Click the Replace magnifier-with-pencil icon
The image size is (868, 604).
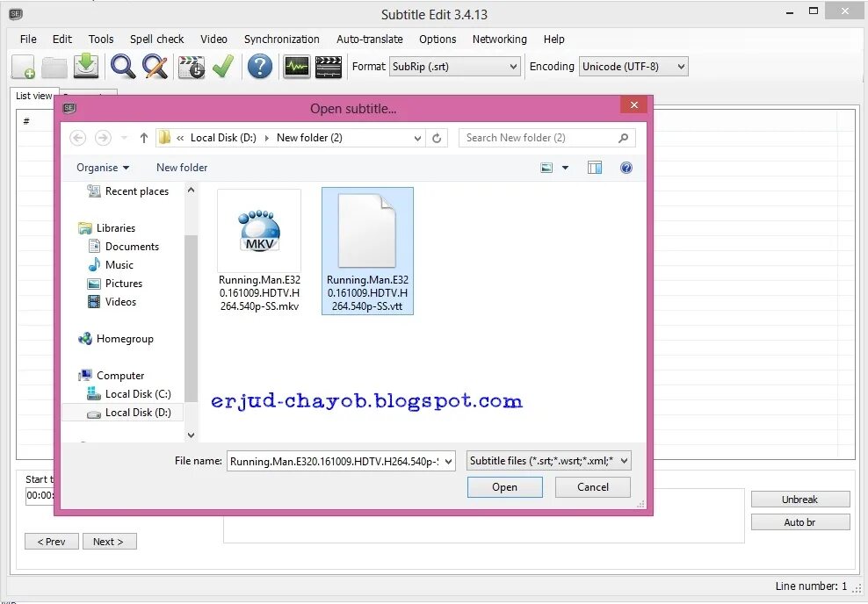155,67
